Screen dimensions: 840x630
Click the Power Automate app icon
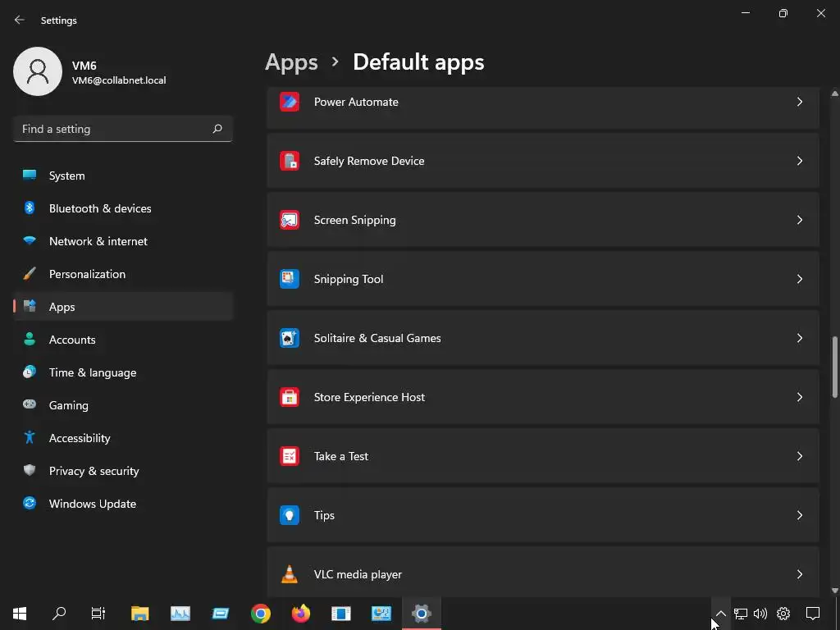click(x=289, y=102)
